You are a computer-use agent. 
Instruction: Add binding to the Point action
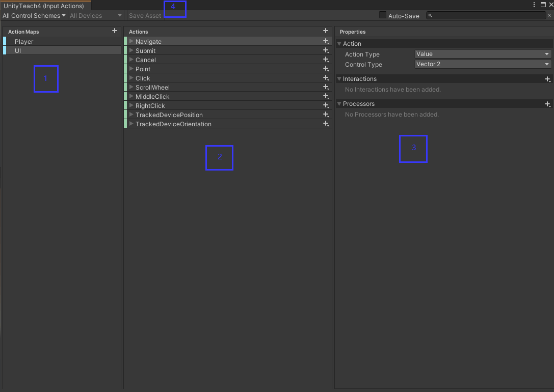(326, 69)
